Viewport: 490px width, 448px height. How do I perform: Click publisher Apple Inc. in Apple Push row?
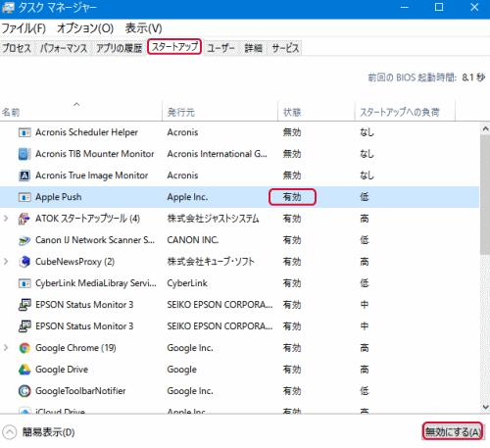(x=187, y=197)
